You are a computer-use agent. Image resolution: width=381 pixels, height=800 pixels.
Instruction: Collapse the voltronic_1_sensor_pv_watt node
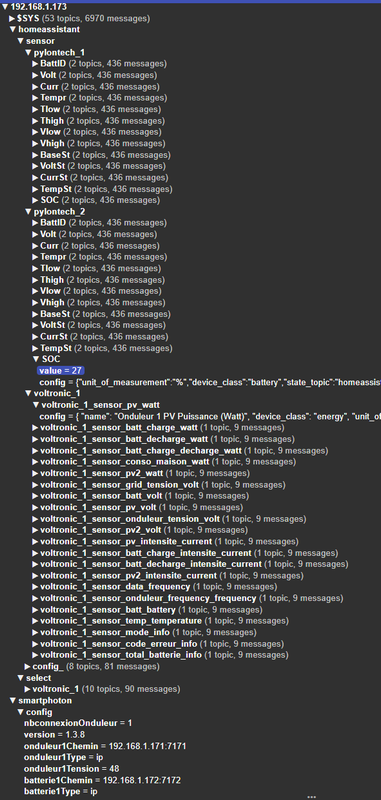[36, 405]
